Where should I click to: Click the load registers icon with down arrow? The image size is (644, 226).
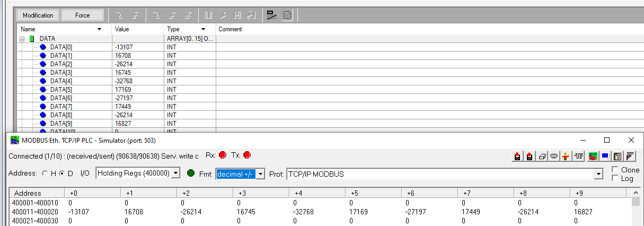pyautogui.click(x=517, y=156)
